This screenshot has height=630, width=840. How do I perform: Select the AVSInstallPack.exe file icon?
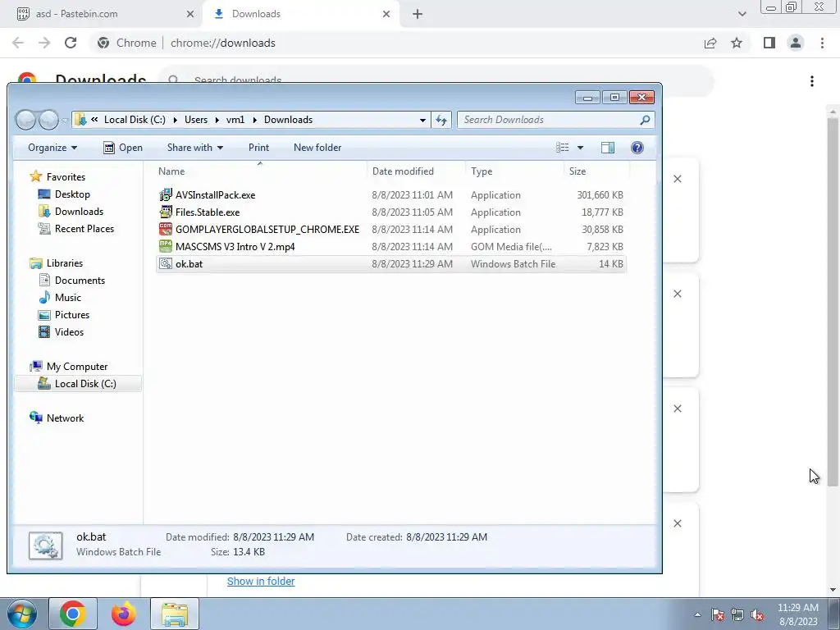click(x=166, y=195)
